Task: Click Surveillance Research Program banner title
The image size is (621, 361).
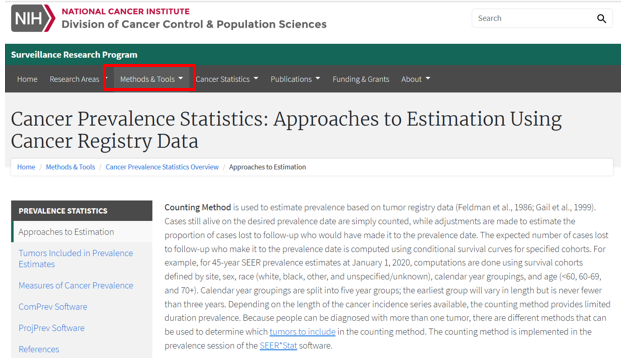Action: click(x=74, y=55)
